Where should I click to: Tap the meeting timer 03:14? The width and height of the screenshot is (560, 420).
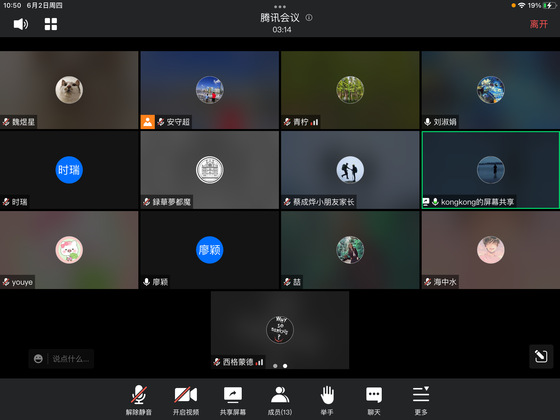click(x=282, y=30)
